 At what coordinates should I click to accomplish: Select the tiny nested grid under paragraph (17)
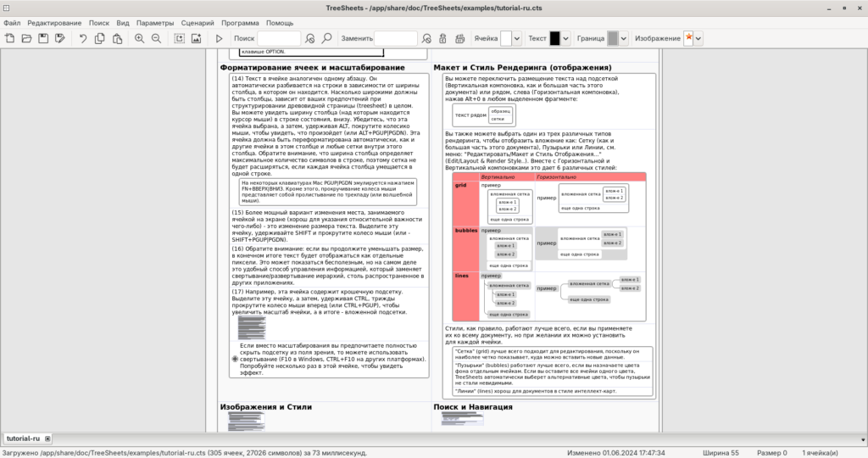pos(252,328)
